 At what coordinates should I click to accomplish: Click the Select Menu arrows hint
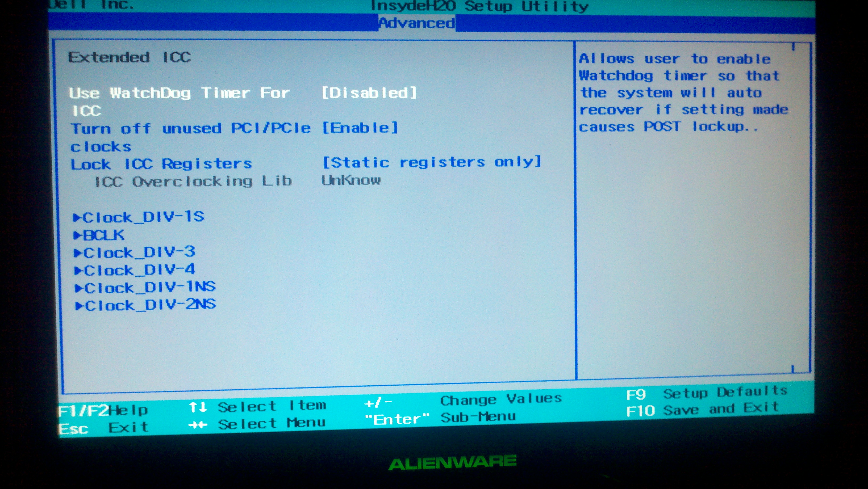click(x=257, y=424)
